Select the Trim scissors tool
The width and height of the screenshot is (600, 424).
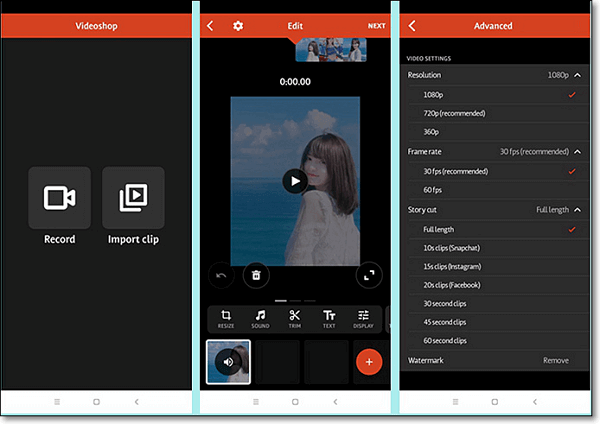(x=294, y=318)
